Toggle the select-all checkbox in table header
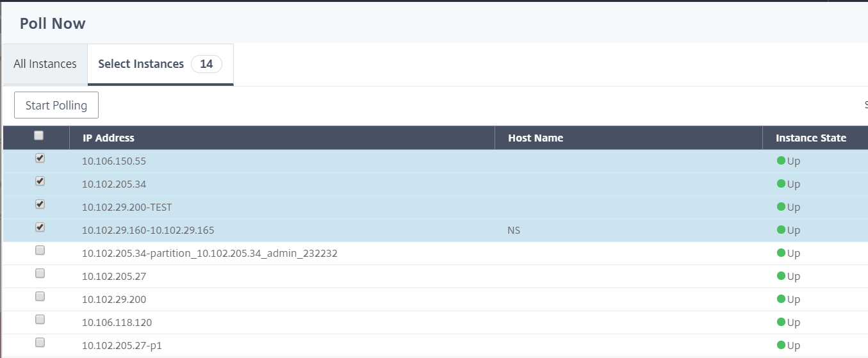The height and width of the screenshot is (358, 868). [39, 135]
